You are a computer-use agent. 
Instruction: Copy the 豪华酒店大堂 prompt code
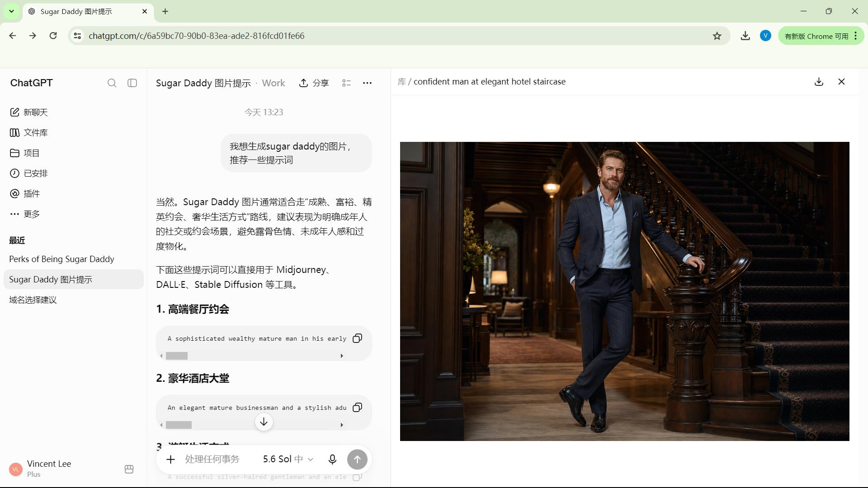(x=357, y=408)
